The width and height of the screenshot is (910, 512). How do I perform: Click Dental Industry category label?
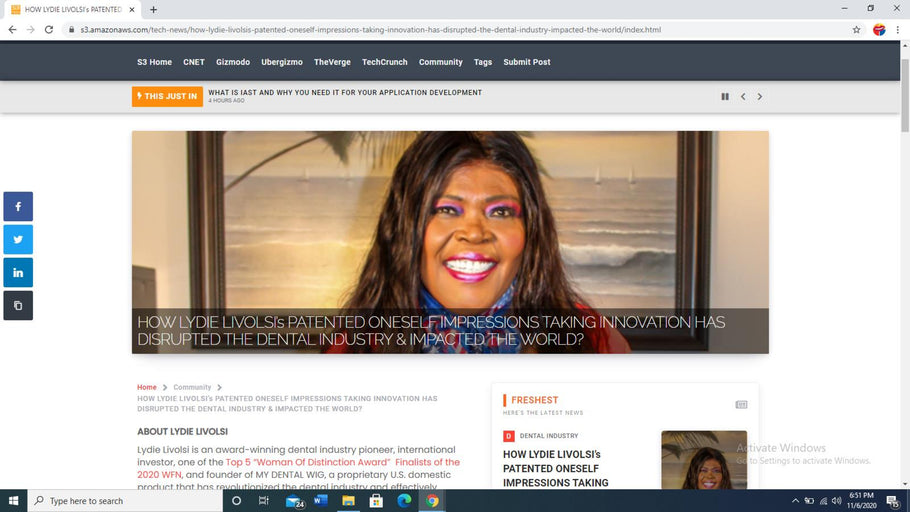click(x=549, y=435)
